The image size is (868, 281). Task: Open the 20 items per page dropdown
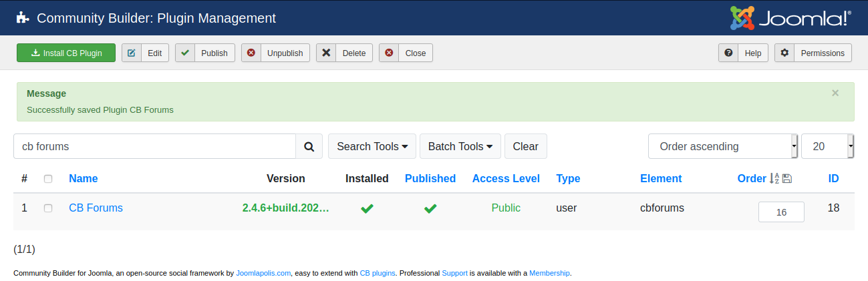point(827,146)
